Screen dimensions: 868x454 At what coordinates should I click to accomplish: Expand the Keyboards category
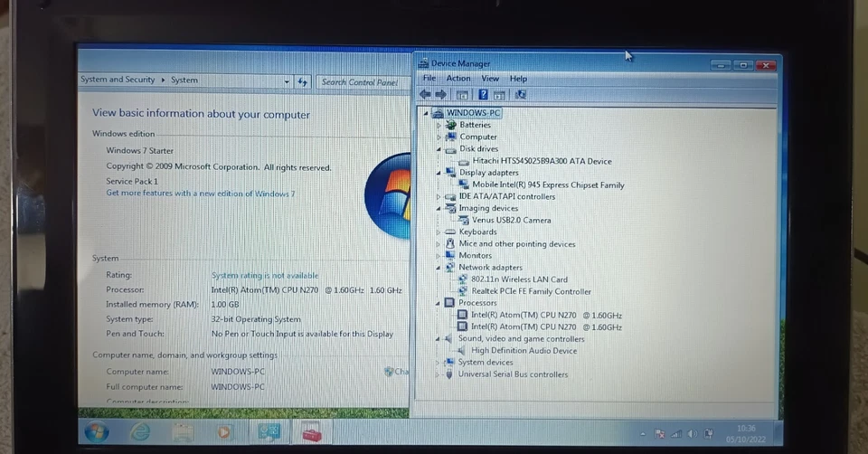(439, 232)
